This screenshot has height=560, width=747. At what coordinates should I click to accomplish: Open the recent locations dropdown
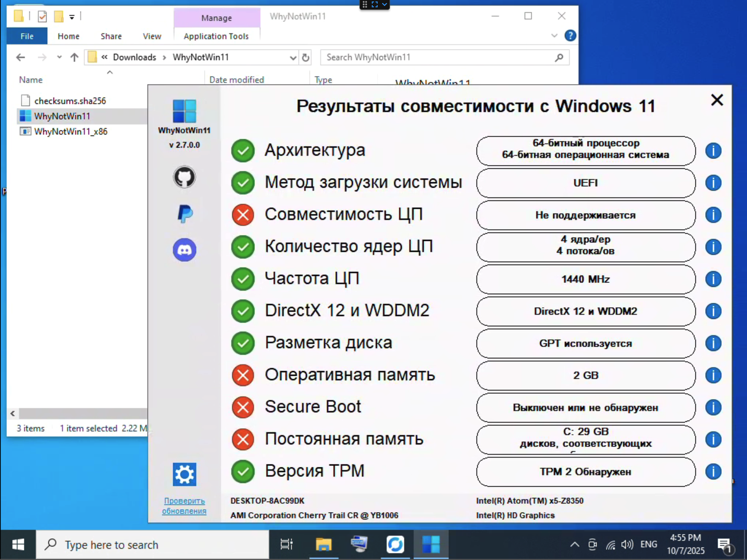(x=59, y=57)
